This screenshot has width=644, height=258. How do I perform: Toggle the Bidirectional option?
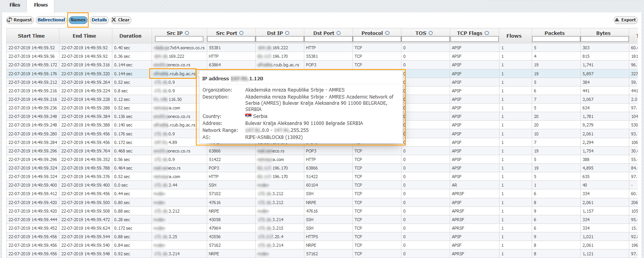51,20
